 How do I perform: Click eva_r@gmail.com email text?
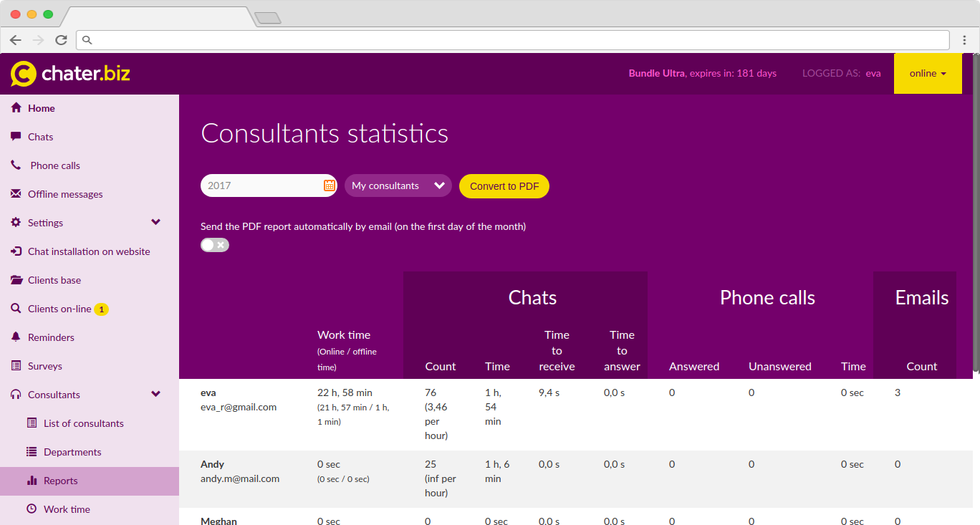(x=239, y=407)
